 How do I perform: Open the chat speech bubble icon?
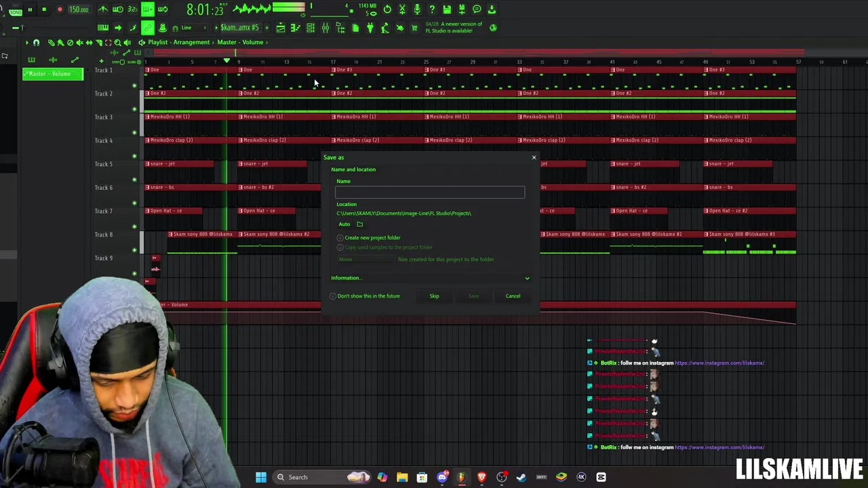click(477, 9)
